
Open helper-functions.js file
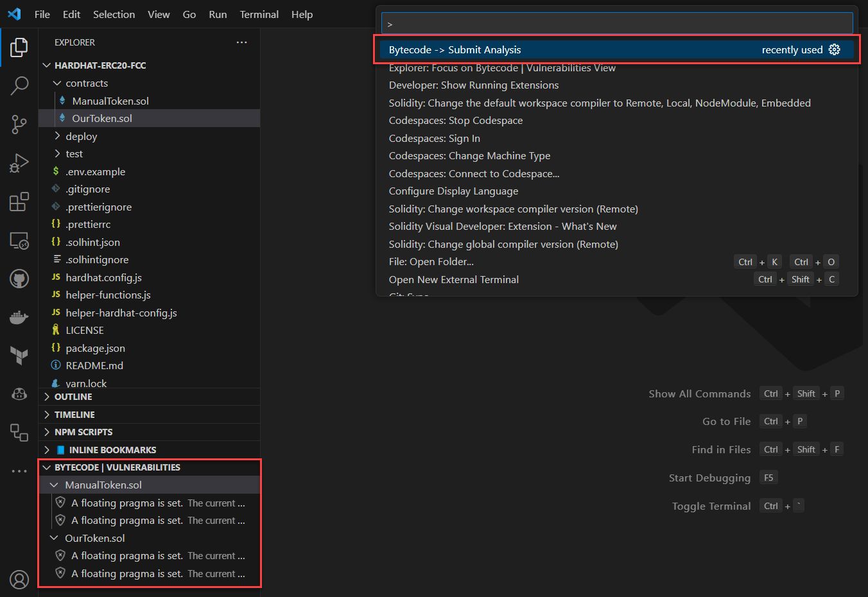(x=149, y=295)
